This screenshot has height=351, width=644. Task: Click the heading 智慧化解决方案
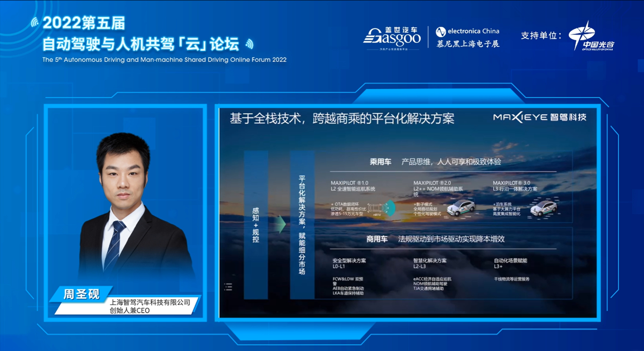[x=430, y=261]
